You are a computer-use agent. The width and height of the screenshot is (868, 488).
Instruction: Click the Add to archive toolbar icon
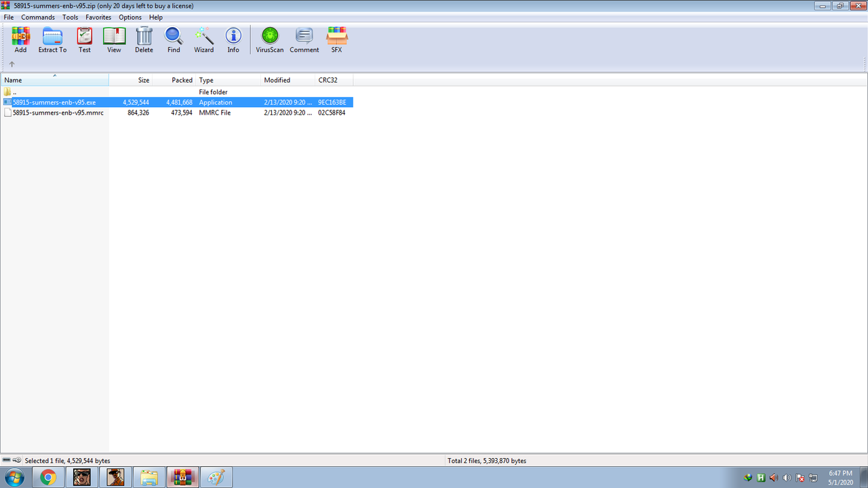pyautogui.click(x=20, y=40)
